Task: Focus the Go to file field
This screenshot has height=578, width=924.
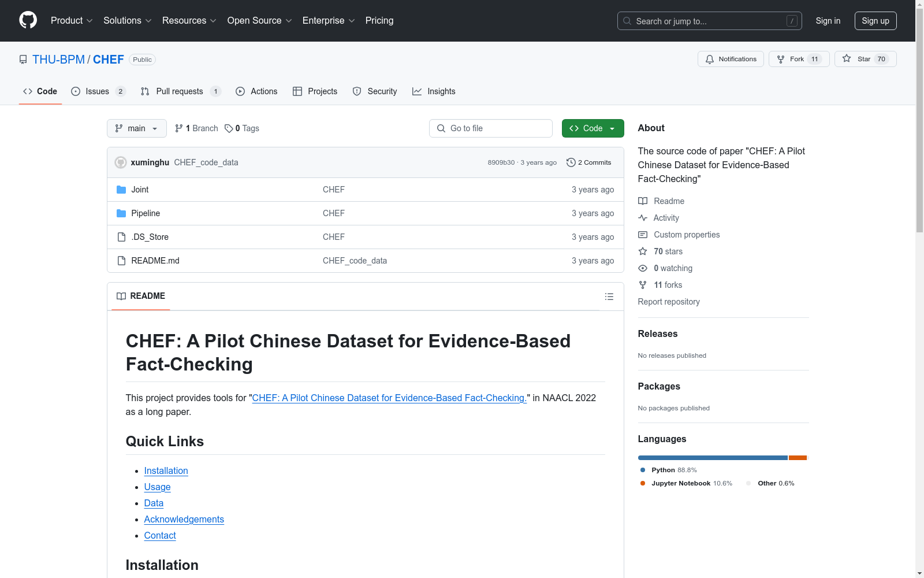Action: tap(491, 128)
